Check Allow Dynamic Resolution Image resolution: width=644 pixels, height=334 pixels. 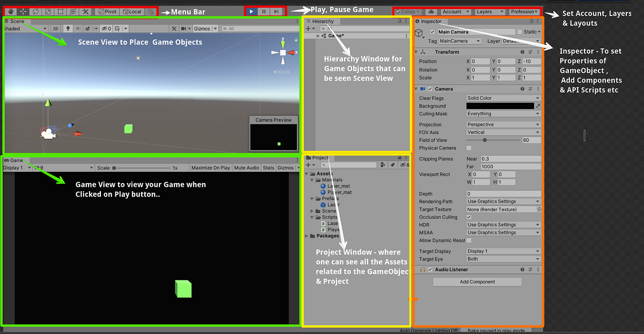click(469, 240)
